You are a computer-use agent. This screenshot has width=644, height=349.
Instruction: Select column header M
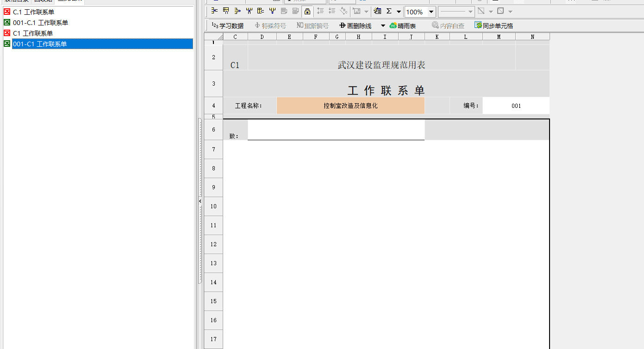[x=499, y=37]
